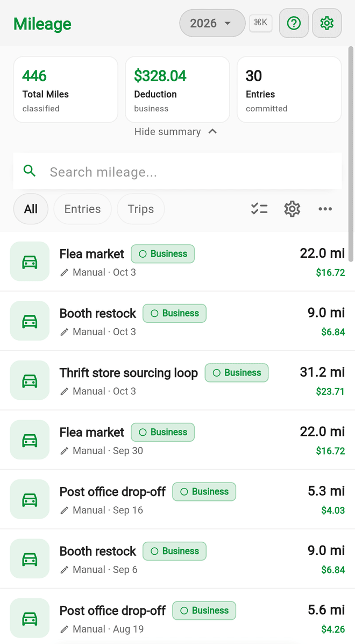Click the Mileage app title
Screen dimensions: 355x644
tap(42, 24)
